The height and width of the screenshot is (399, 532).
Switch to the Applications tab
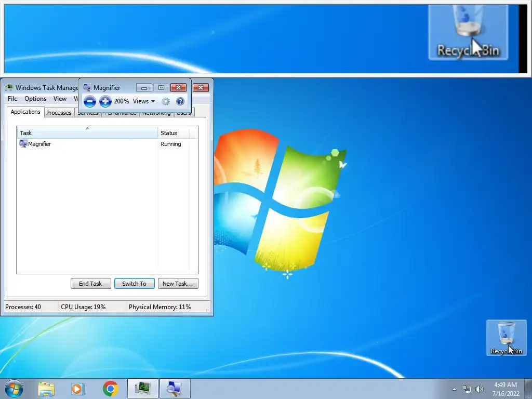(25, 112)
